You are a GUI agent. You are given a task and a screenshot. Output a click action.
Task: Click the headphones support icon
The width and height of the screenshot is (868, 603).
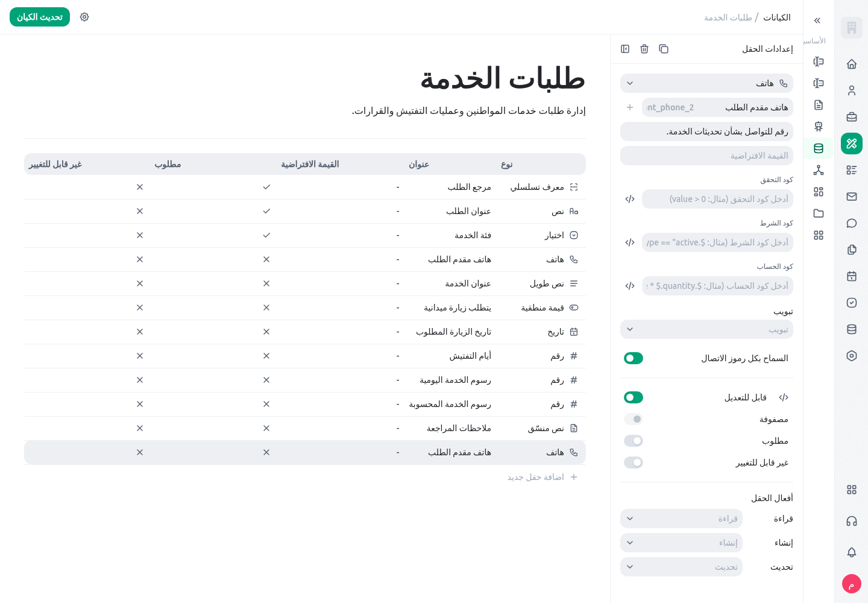tap(852, 521)
